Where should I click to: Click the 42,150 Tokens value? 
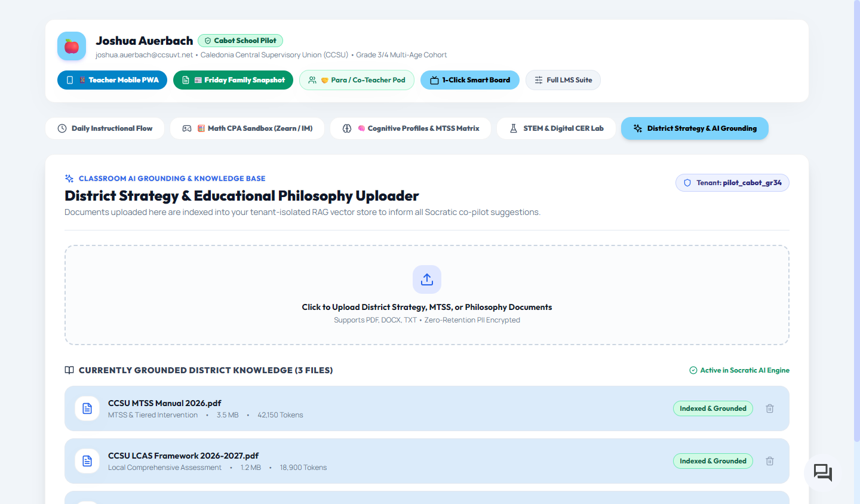(280, 415)
